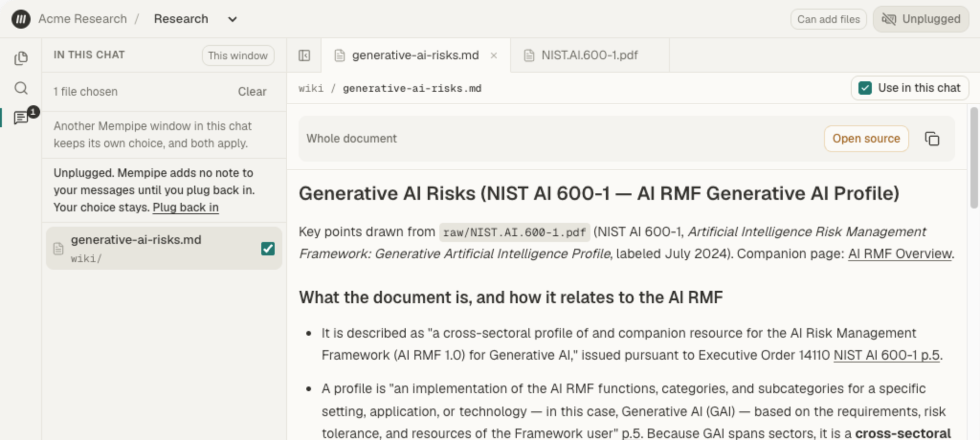Click the Plug back in link
The image size is (980, 440).
[x=186, y=208]
